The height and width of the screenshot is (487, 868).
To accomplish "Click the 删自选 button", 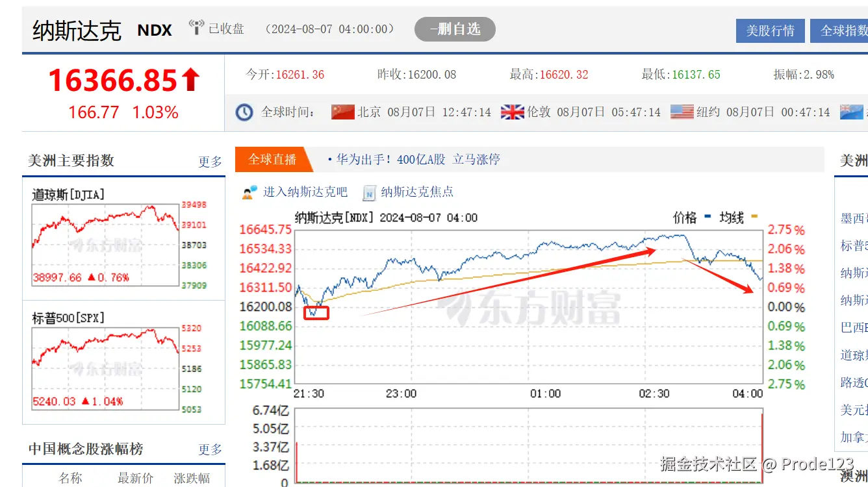I will click(455, 29).
